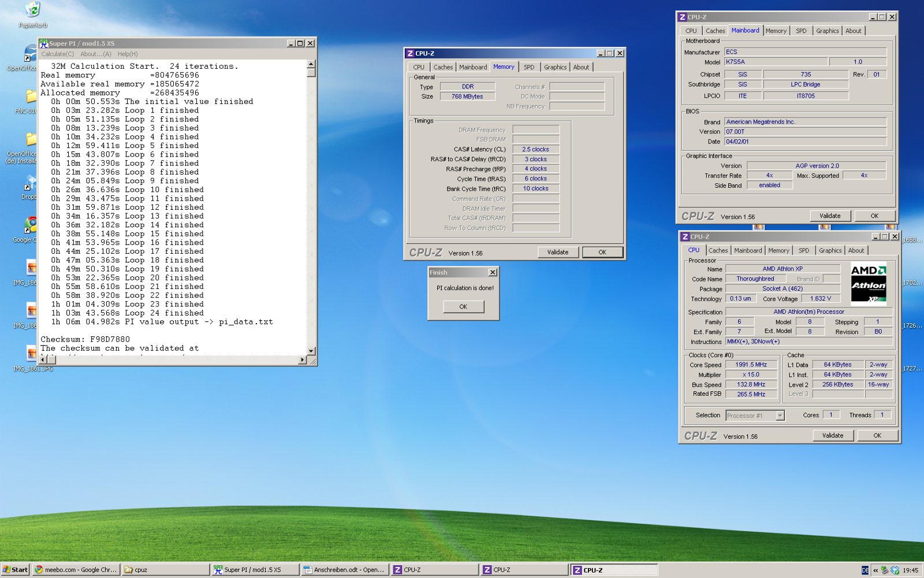Screen dimensions: 924x578
Task: Select Caches tab in CPU CPU-Z window
Action: 718,251
